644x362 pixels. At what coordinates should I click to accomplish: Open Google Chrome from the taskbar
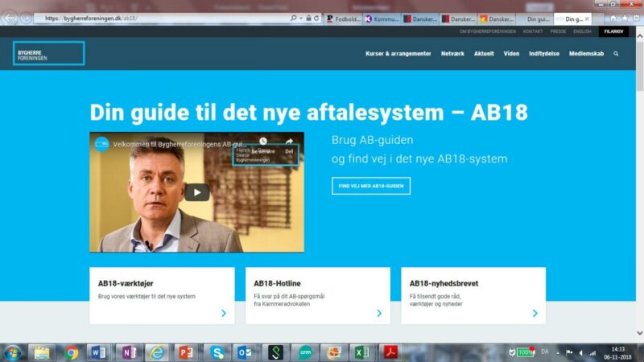[x=72, y=352]
